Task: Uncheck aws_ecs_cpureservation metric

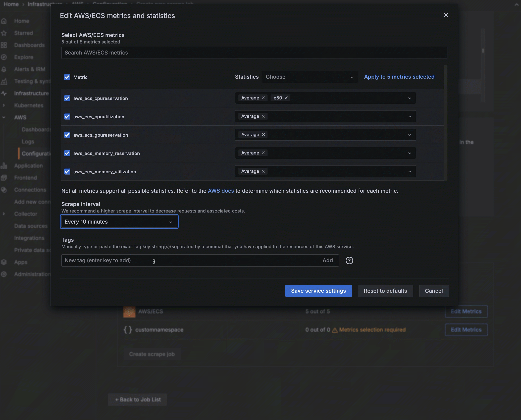Action: point(67,98)
